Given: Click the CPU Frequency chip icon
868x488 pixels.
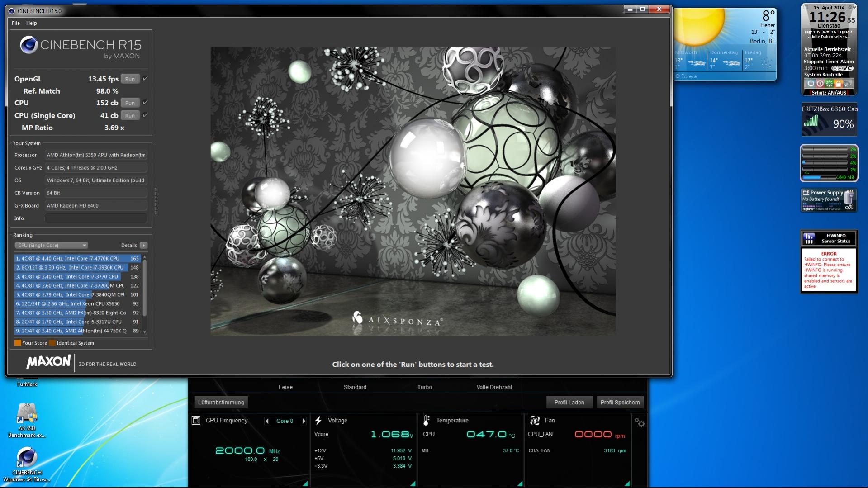Looking at the screenshot, I should (196, 421).
